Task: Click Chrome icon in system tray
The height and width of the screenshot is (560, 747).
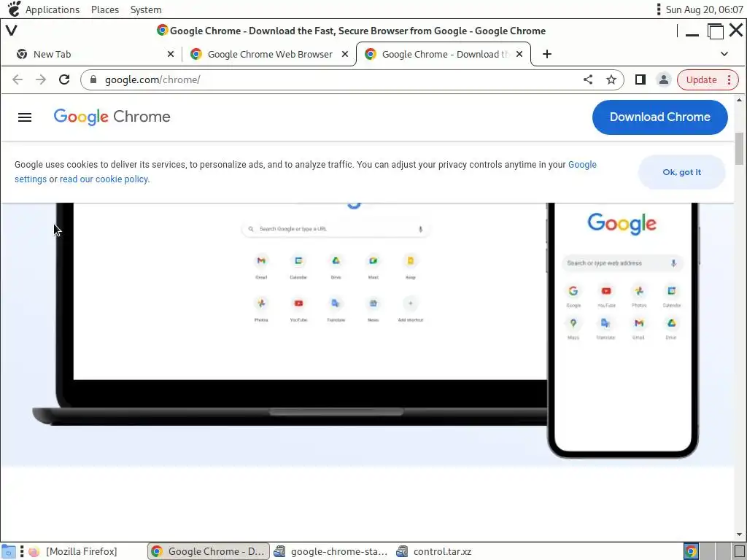Action: coord(691,551)
